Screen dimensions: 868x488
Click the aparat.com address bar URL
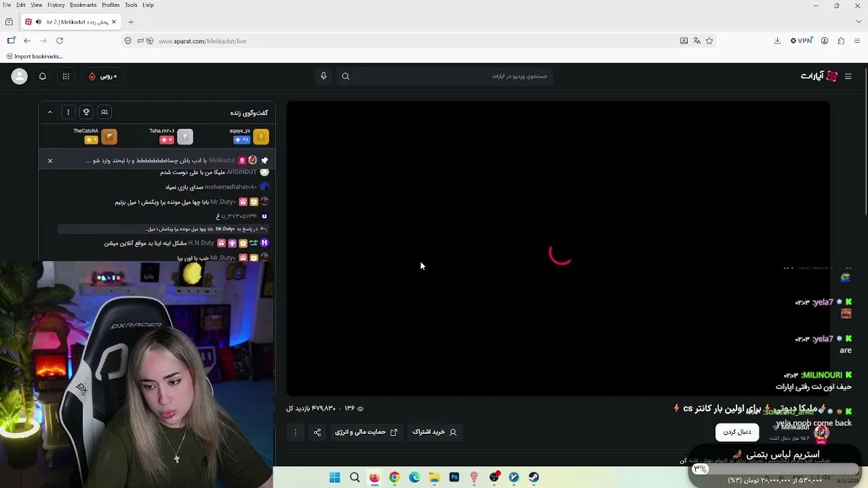pyautogui.click(x=202, y=41)
